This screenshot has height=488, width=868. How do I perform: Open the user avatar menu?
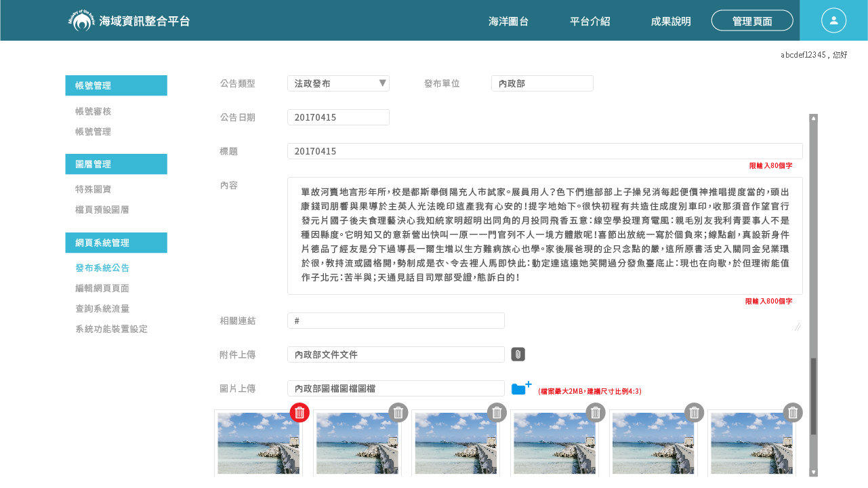pos(833,20)
